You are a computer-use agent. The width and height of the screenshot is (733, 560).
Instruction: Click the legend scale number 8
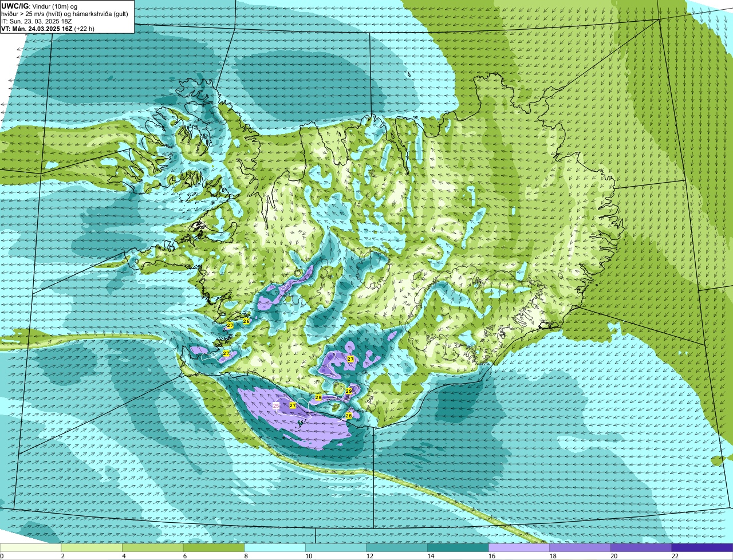point(246,556)
